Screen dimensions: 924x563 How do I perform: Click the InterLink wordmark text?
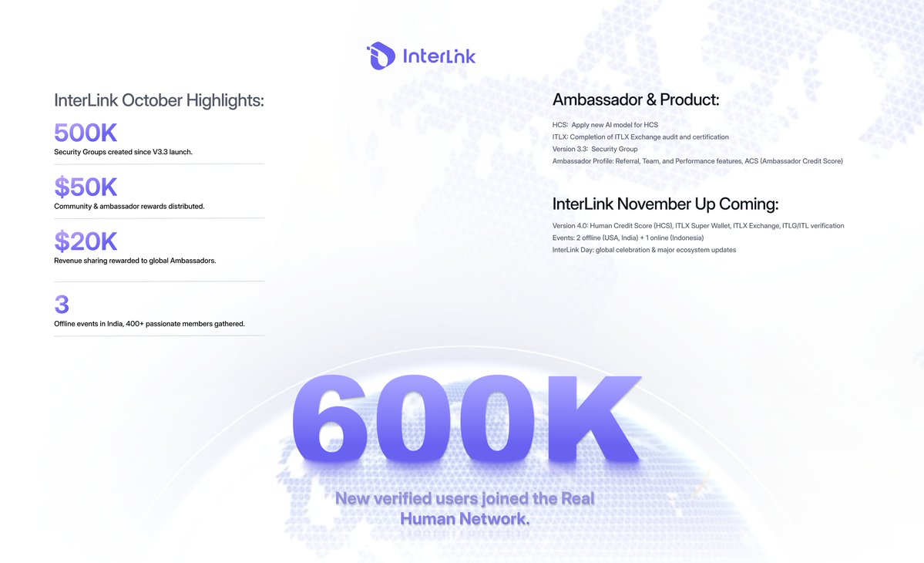pos(439,56)
